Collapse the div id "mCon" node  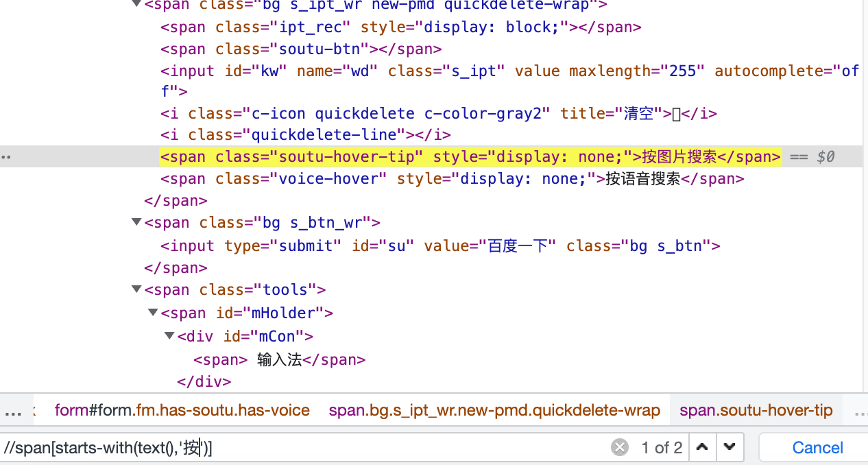[169, 336]
